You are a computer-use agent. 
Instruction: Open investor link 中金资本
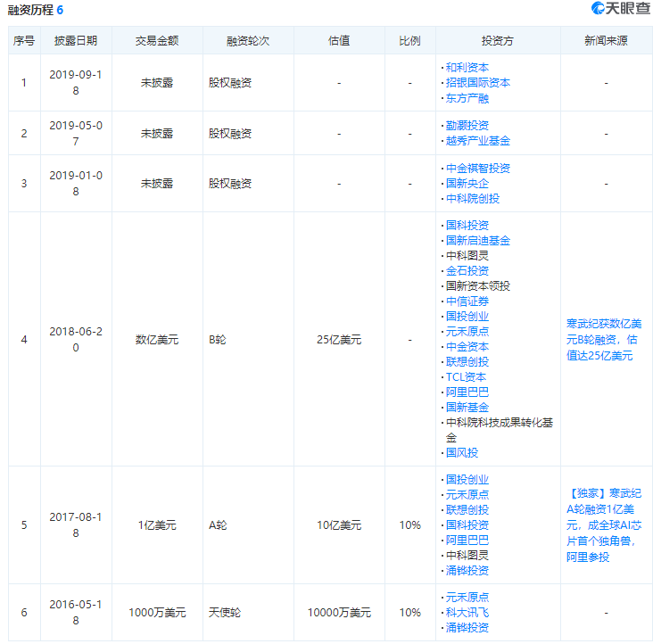tap(467, 346)
